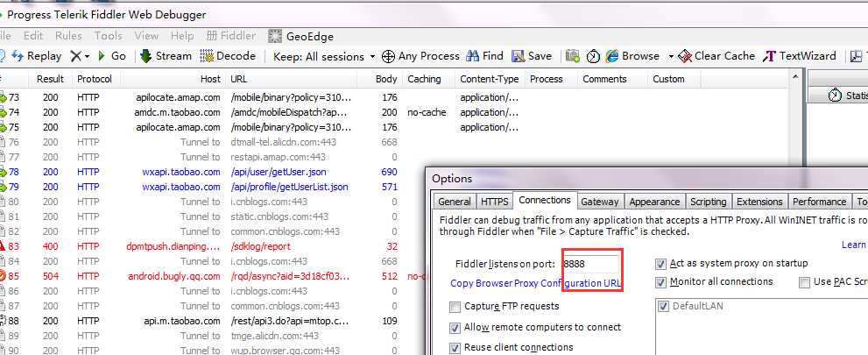Click the Comments column header
This screenshot has width=868, height=355.
click(x=611, y=79)
